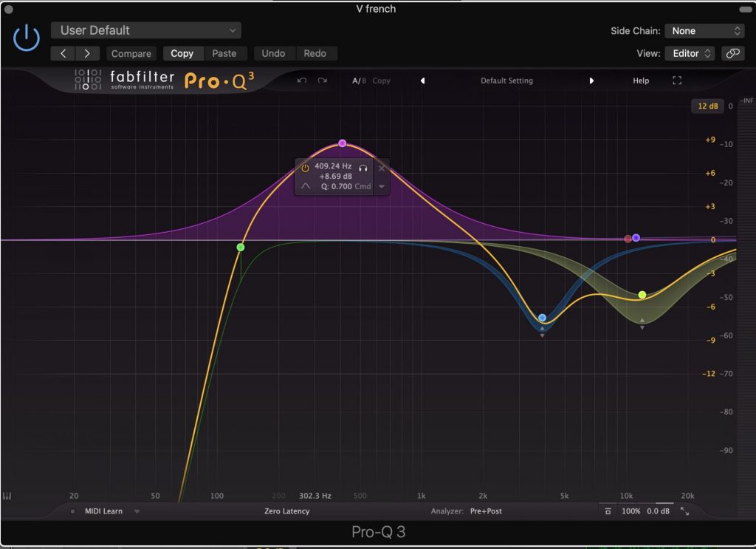Screen dimensions: 756x549
Task: Click the 0.0 dB output gain value
Action: 658,511
